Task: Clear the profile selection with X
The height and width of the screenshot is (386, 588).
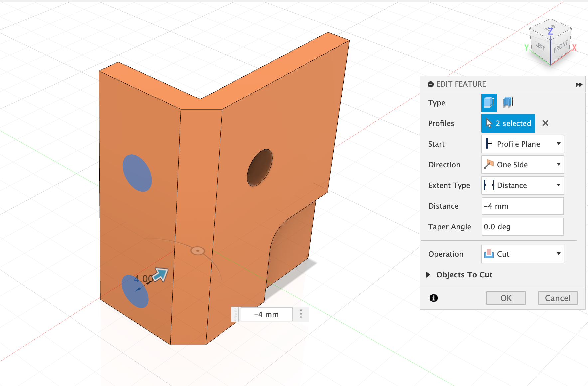Action: tap(545, 123)
